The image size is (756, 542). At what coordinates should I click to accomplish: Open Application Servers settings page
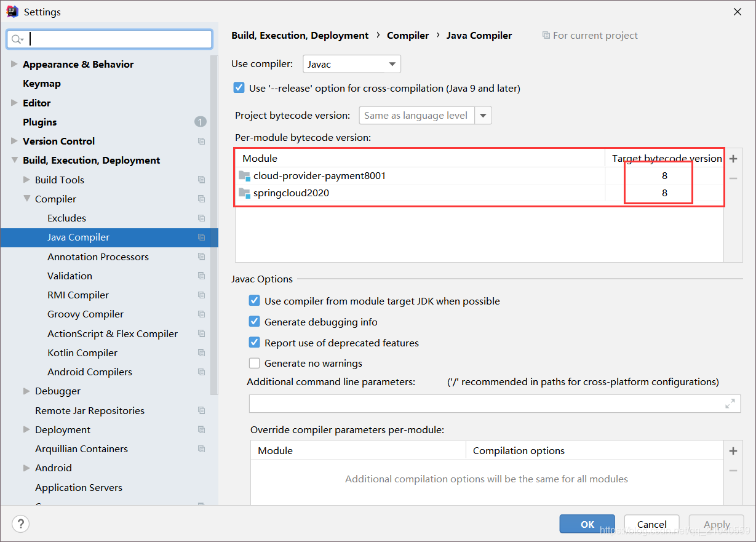79,487
